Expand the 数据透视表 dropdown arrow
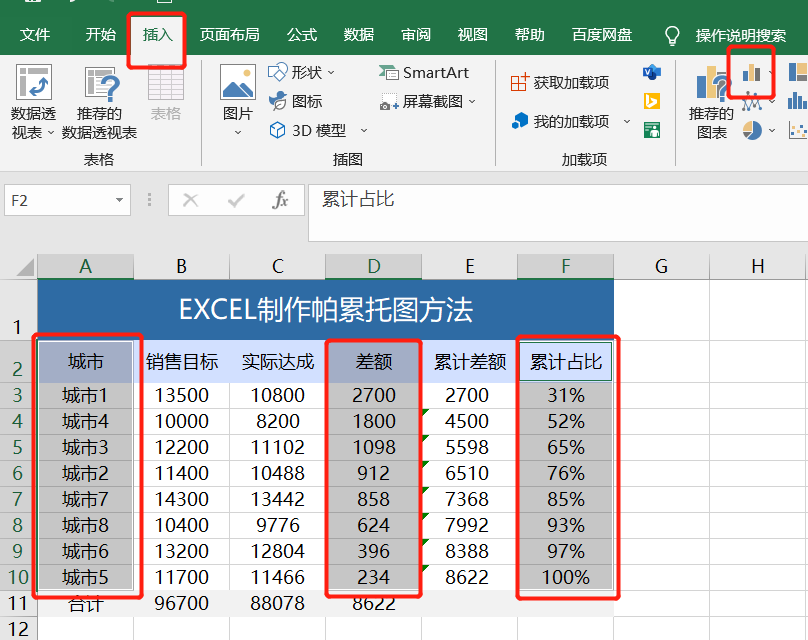 (50, 132)
